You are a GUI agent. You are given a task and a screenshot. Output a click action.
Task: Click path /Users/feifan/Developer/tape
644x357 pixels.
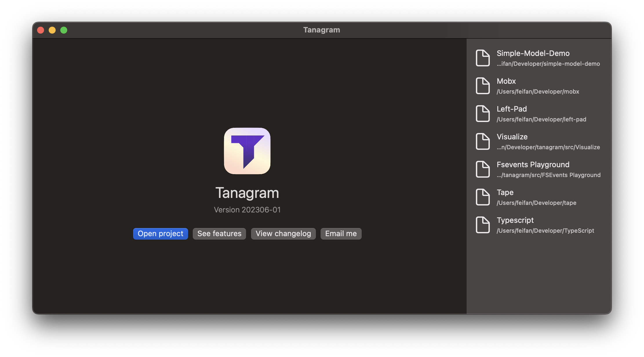(x=536, y=203)
